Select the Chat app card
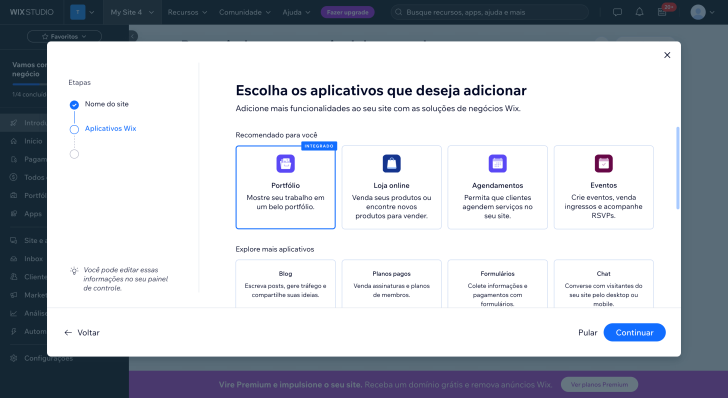 pos(604,284)
